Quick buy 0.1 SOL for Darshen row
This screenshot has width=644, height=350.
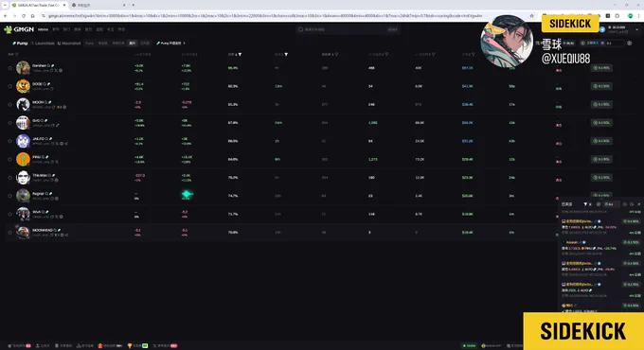[601, 68]
